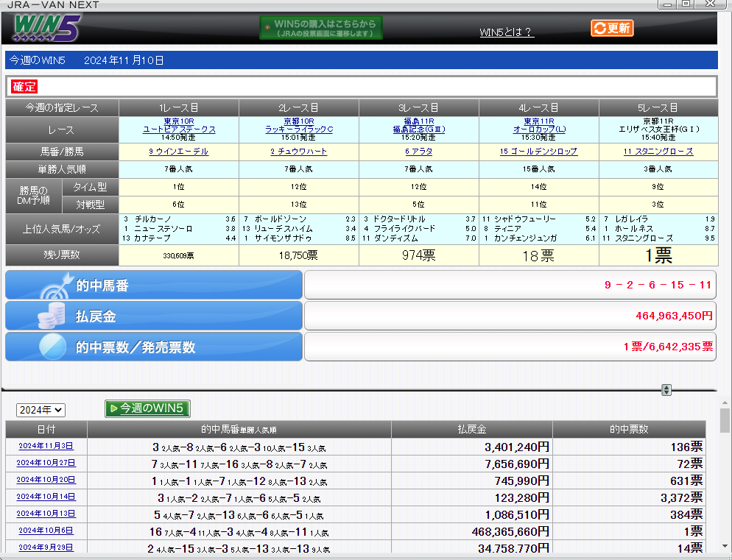The width and height of the screenshot is (732, 560).
Task: Open the 2024年9月29日 result link
Action: tap(46, 547)
